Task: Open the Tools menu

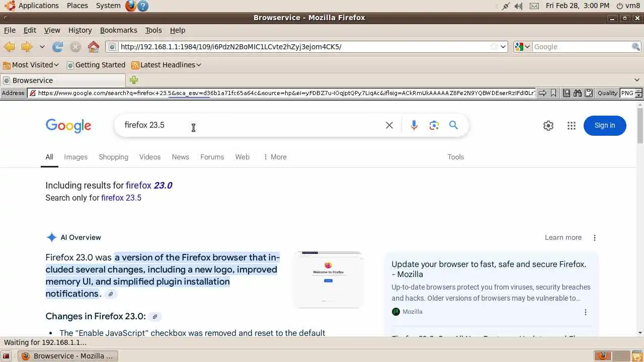Action: pos(153,30)
